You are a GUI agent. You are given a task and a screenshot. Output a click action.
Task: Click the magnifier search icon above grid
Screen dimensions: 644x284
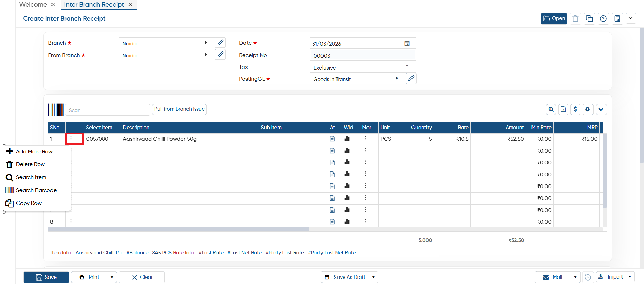tap(551, 109)
